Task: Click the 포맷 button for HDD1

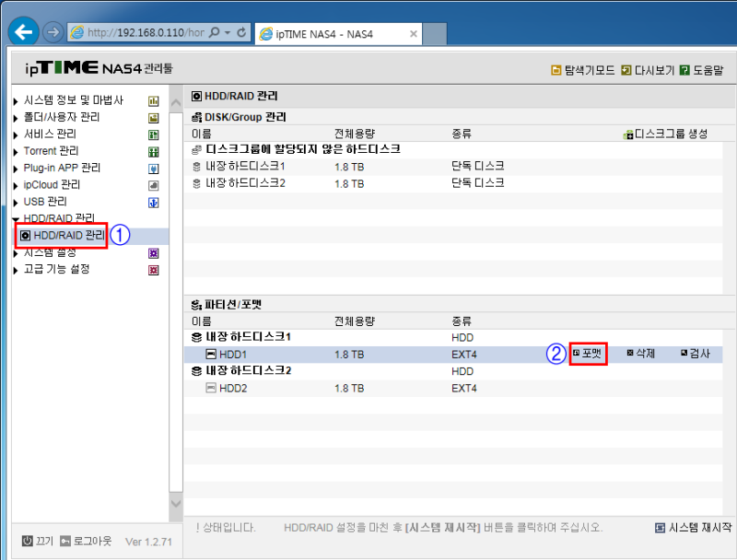Action: pyautogui.click(x=588, y=354)
